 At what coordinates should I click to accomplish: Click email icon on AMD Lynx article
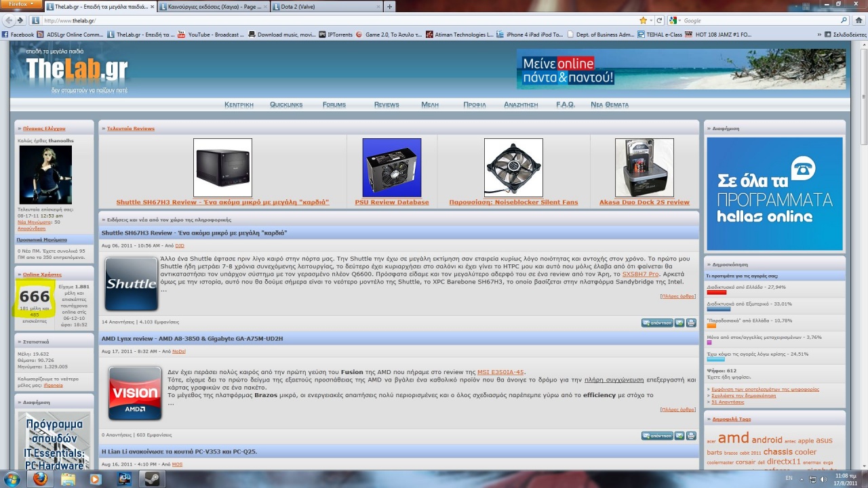point(679,435)
